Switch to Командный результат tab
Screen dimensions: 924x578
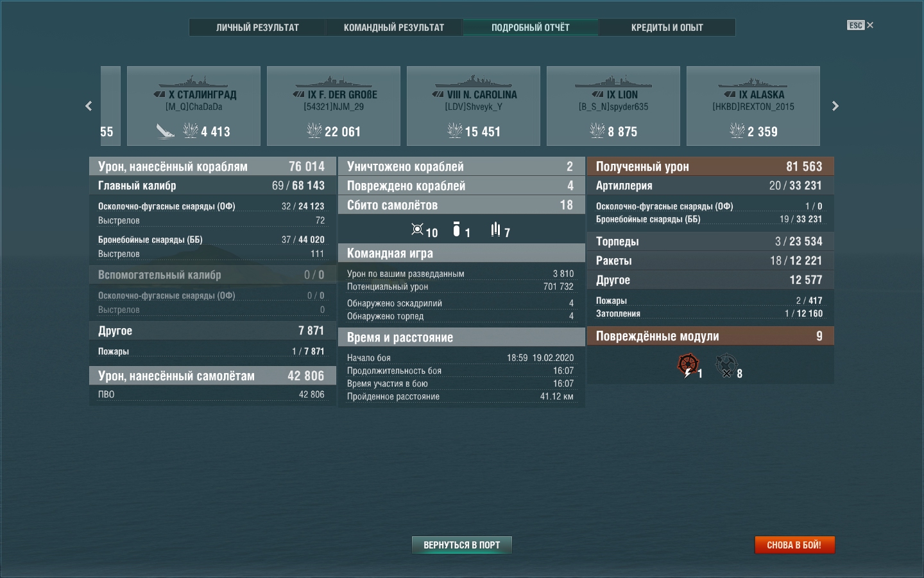tap(394, 27)
